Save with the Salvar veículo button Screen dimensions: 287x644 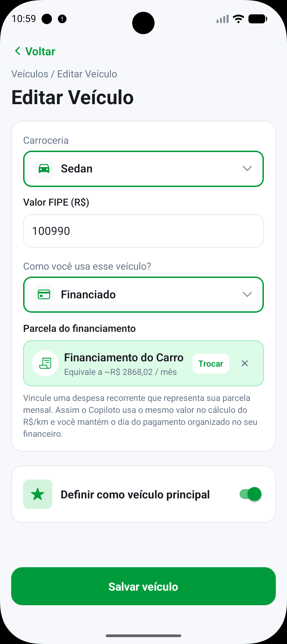pyautogui.click(x=143, y=586)
